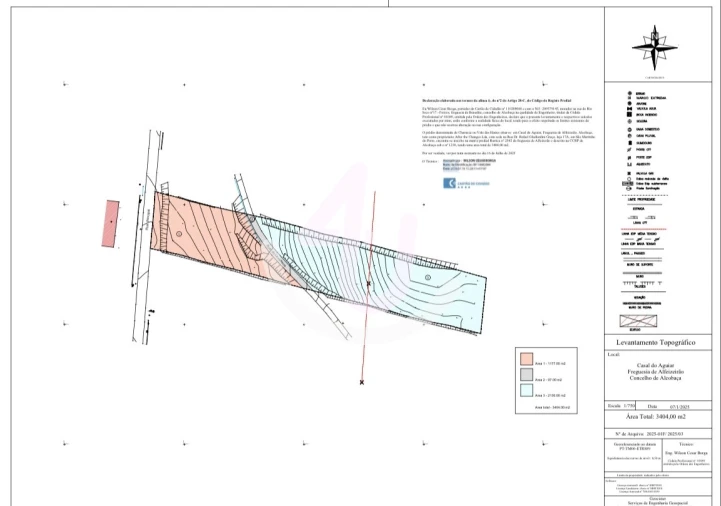The height and width of the screenshot is (506, 721).
Task: Click the red building rectangle left of road
Action: click(109, 223)
